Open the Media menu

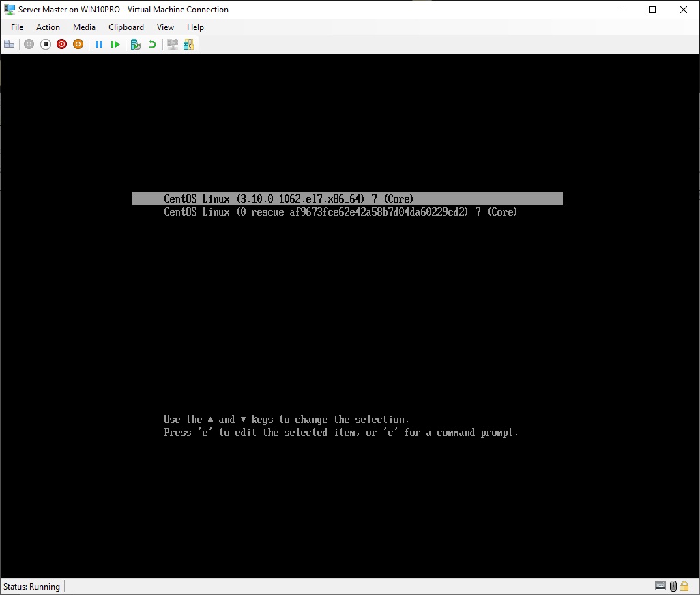[84, 27]
